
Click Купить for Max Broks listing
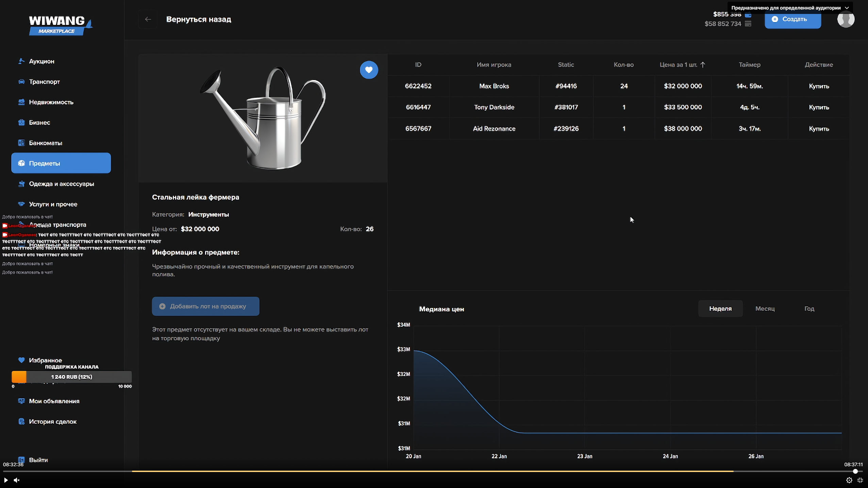coord(819,86)
